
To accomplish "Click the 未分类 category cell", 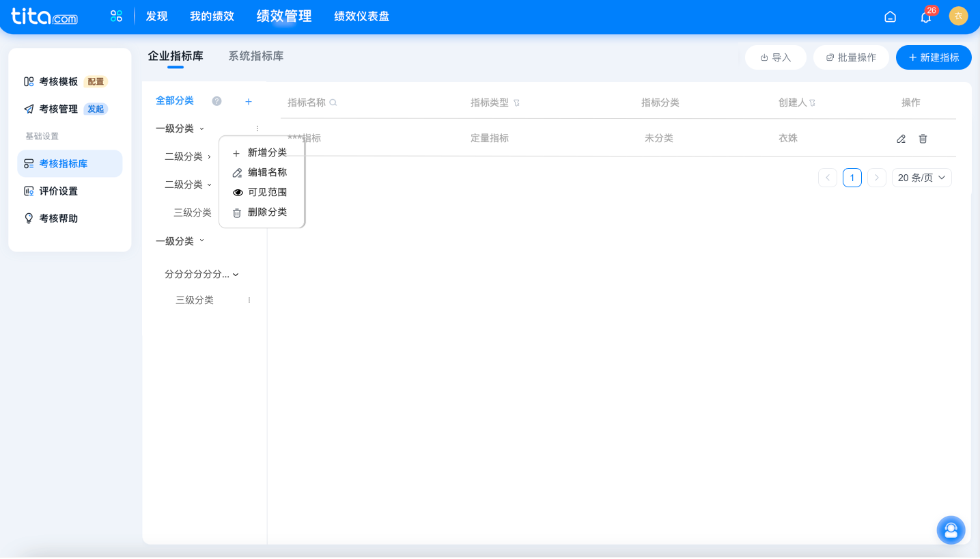I will pyautogui.click(x=659, y=138).
